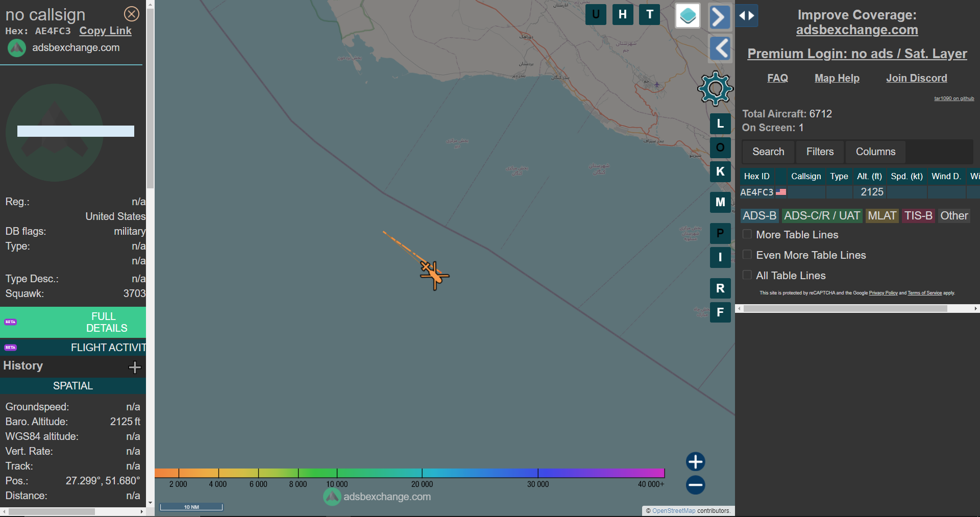980x517 pixels.
Task: Click the P map button
Action: tap(720, 233)
